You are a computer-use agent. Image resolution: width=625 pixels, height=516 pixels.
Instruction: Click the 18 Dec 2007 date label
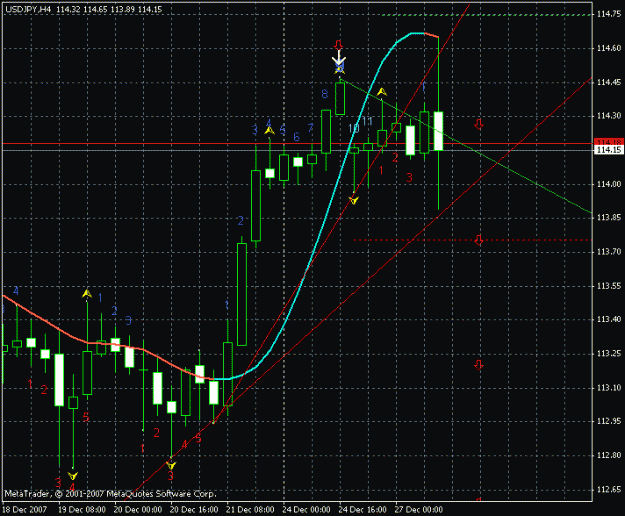(25, 510)
